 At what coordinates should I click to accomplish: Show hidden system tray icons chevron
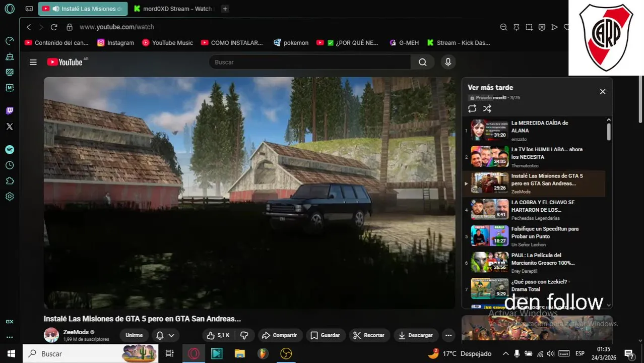[x=506, y=353]
